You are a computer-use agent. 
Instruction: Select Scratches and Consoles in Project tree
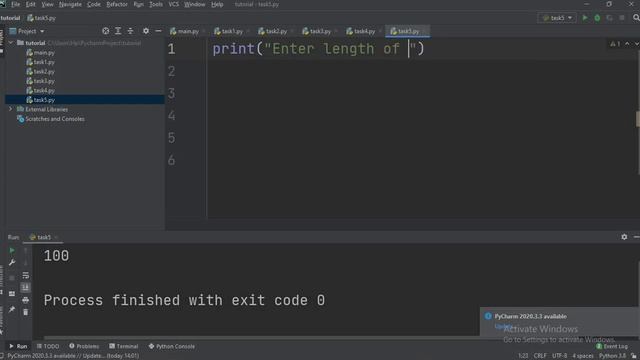click(51, 119)
